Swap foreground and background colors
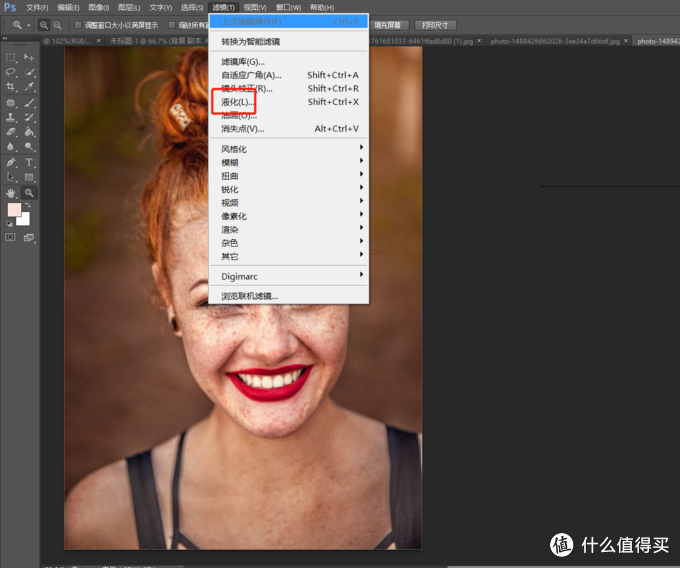Viewport: 680px width, 568px height. 28,205
